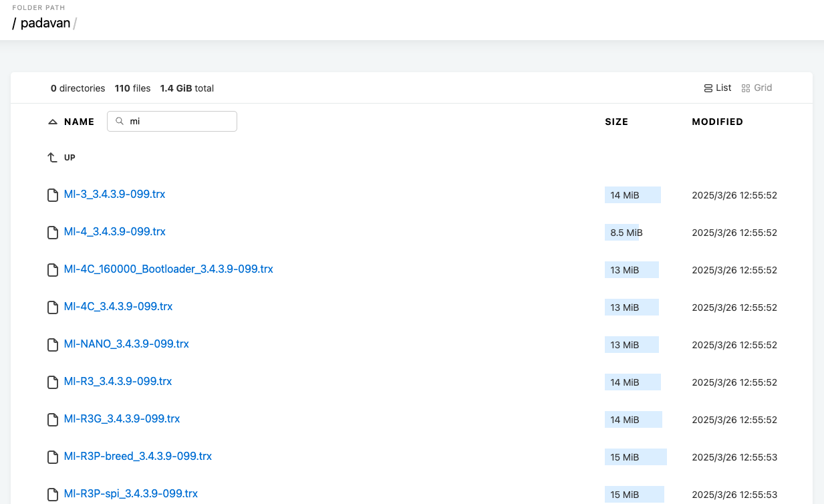Viewport: 824px width, 504px height.
Task: Click the size bar for MI-R3P-spi file
Action: click(634, 495)
